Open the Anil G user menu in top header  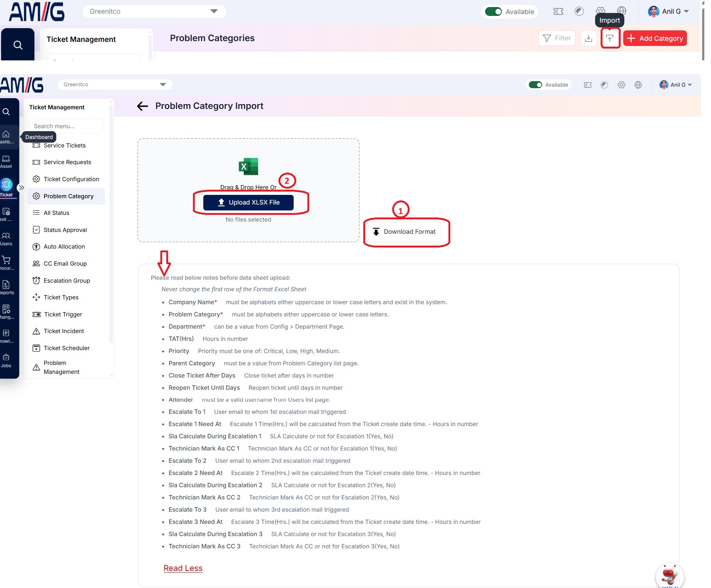point(668,11)
